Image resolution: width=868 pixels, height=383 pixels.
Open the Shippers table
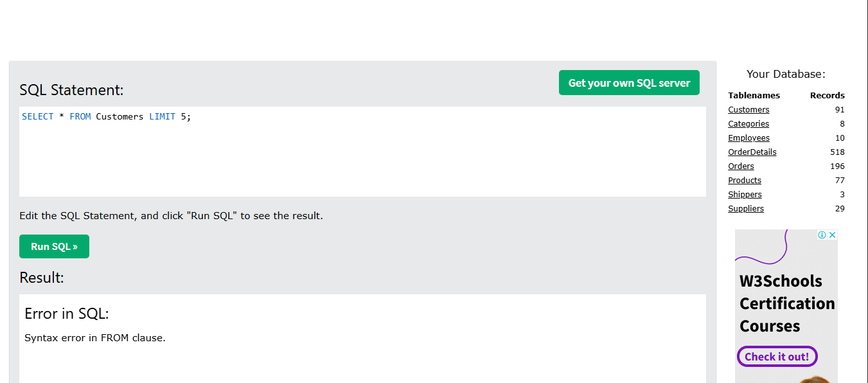pos(745,195)
